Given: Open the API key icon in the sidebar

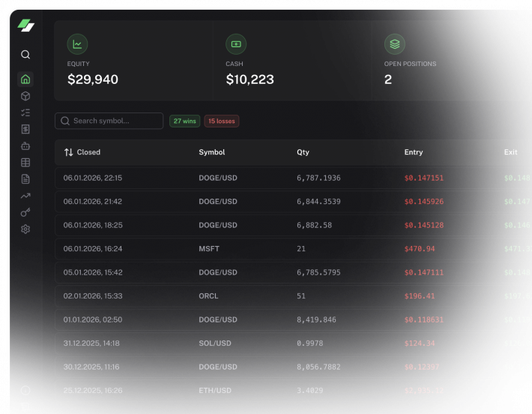Looking at the screenshot, I should pos(25,212).
